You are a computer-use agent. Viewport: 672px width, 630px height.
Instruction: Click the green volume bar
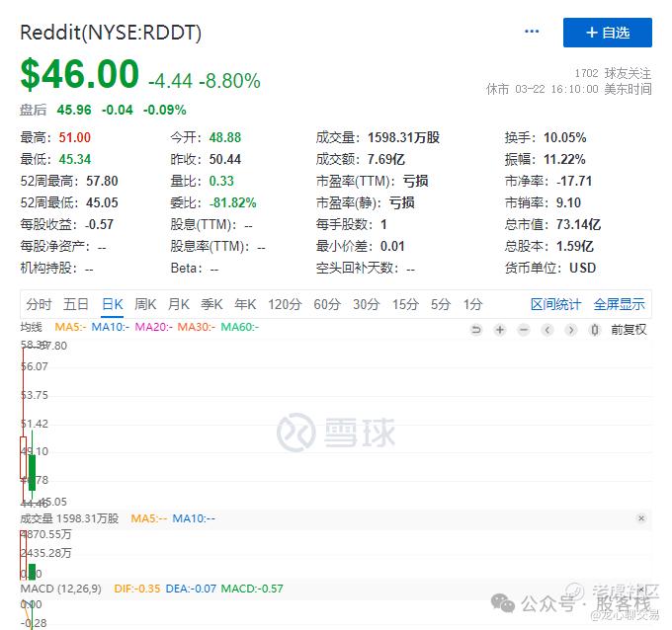point(33,572)
